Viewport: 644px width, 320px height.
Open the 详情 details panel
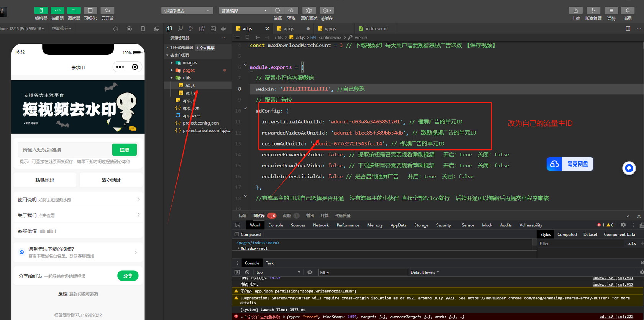(x=611, y=10)
